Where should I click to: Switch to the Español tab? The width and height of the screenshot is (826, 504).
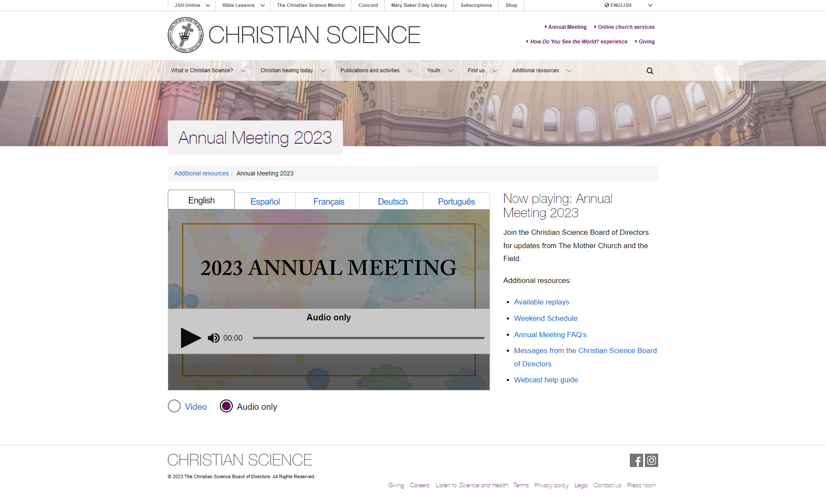(x=265, y=202)
